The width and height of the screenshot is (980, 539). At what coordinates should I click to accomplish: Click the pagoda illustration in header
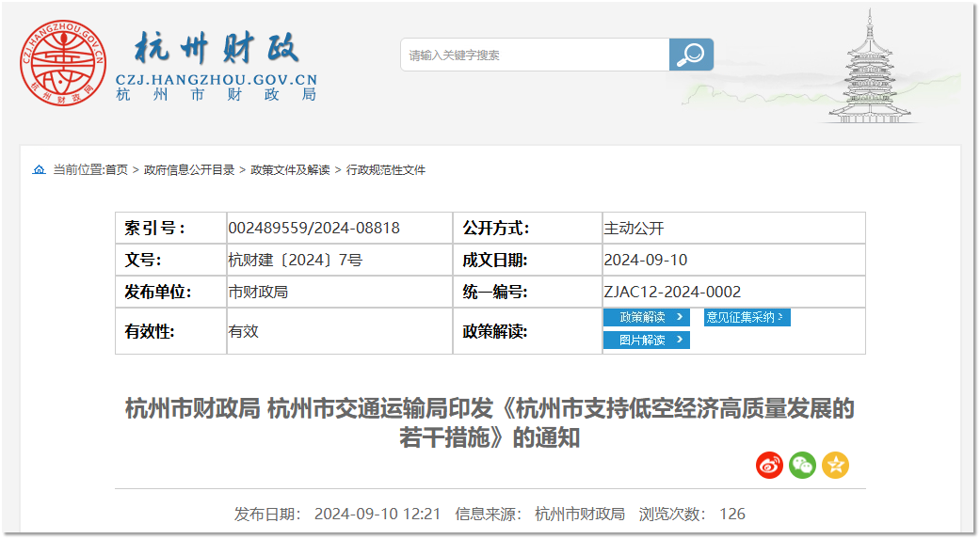tap(873, 69)
